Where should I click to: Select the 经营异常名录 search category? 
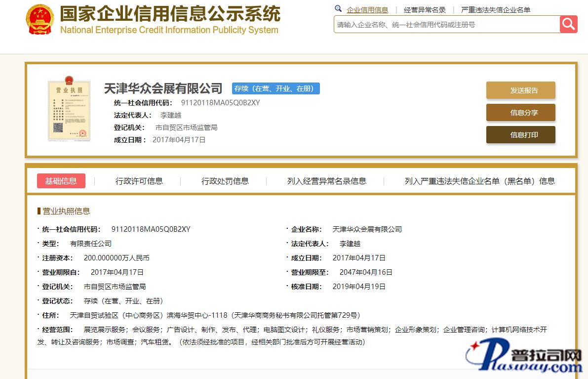(425, 10)
